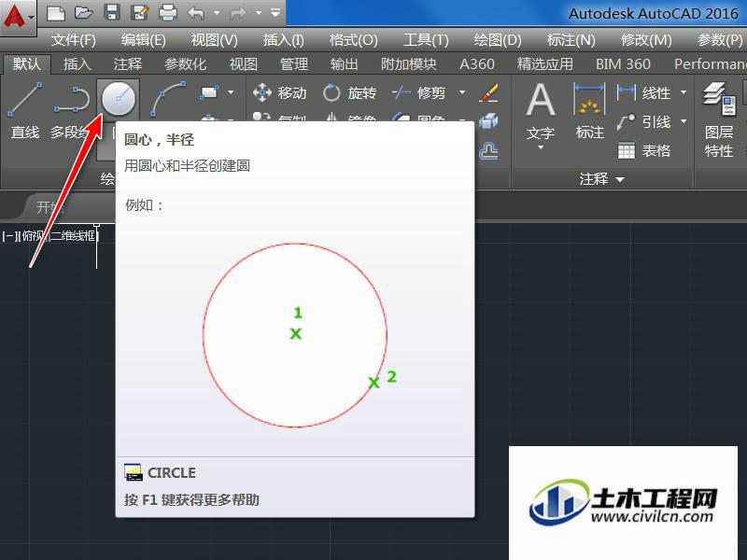Image resolution: width=747 pixels, height=560 pixels.
Task: Open the 参数(P) menu
Action: pyautogui.click(x=720, y=40)
